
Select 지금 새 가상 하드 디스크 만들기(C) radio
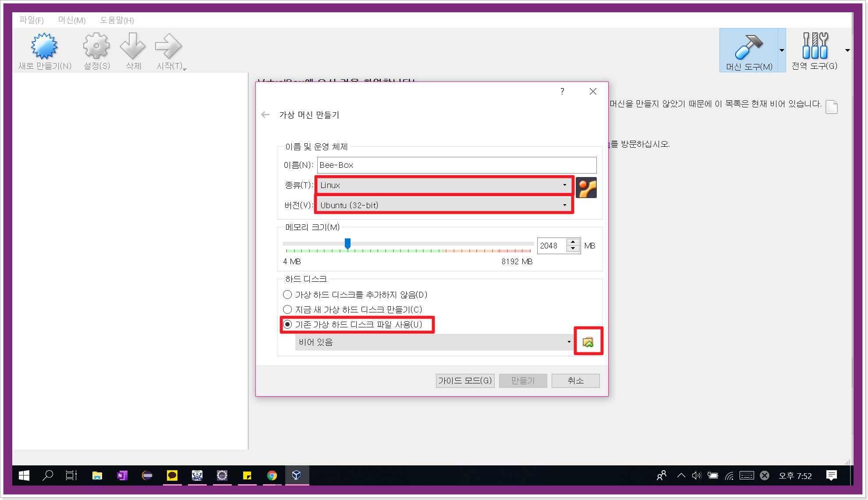tap(287, 309)
